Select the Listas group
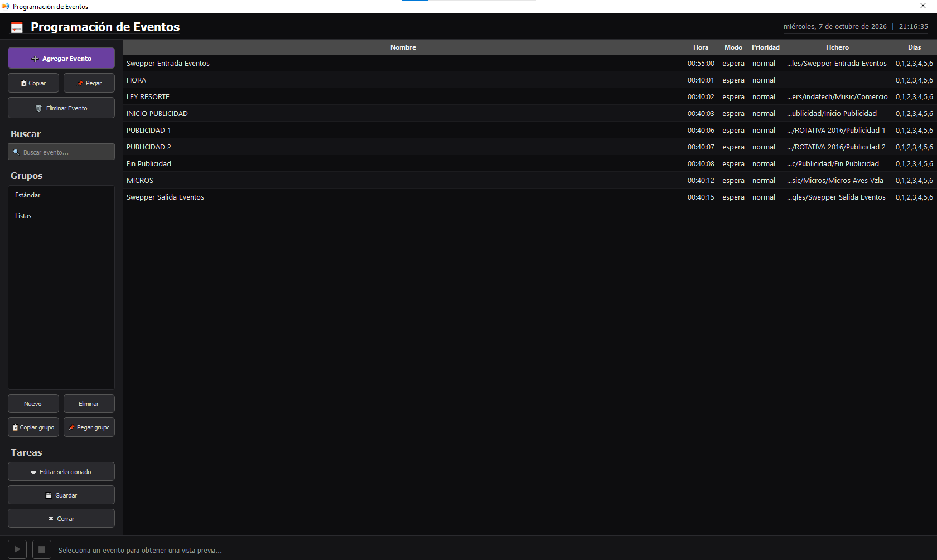The width and height of the screenshot is (937, 560). coord(61,216)
